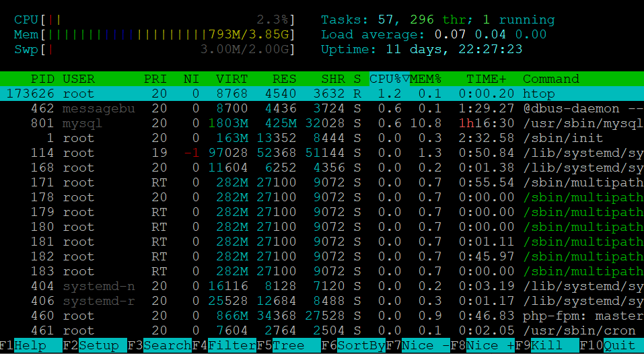The height and width of the screenshot is (354, 644).
Task: Select the mysql process row
Action: (322, 123)
